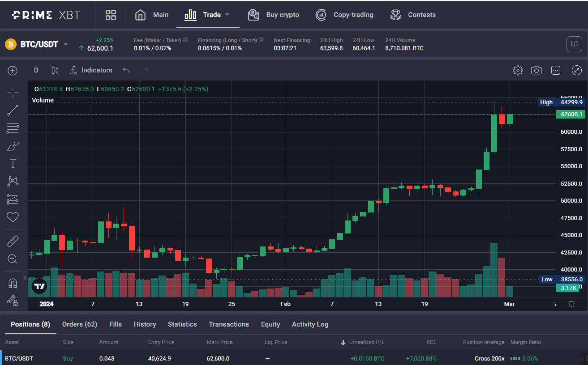588x365 pixels.
Task: Select the text annotation tool
Action: (13, 164)
